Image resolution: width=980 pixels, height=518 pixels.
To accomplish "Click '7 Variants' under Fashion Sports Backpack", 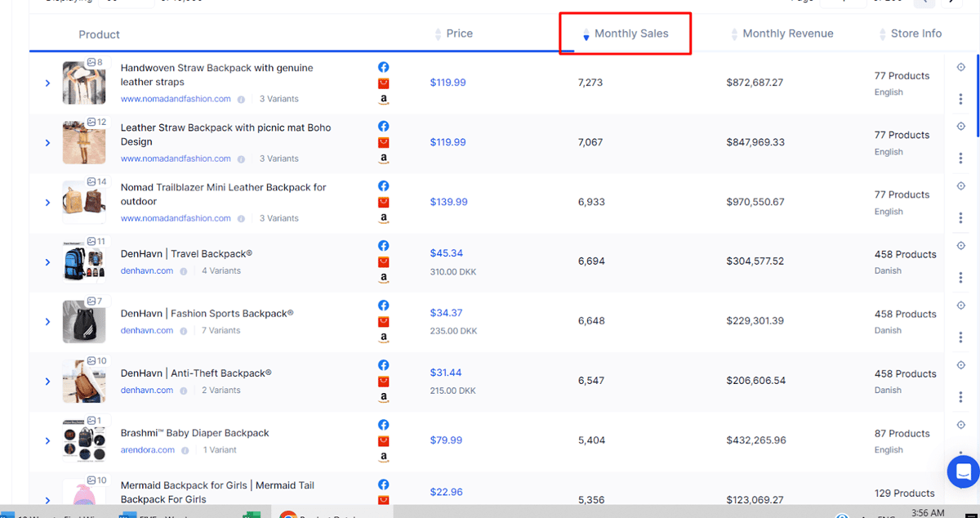I will pyautogui.click(x=221, y=330).
